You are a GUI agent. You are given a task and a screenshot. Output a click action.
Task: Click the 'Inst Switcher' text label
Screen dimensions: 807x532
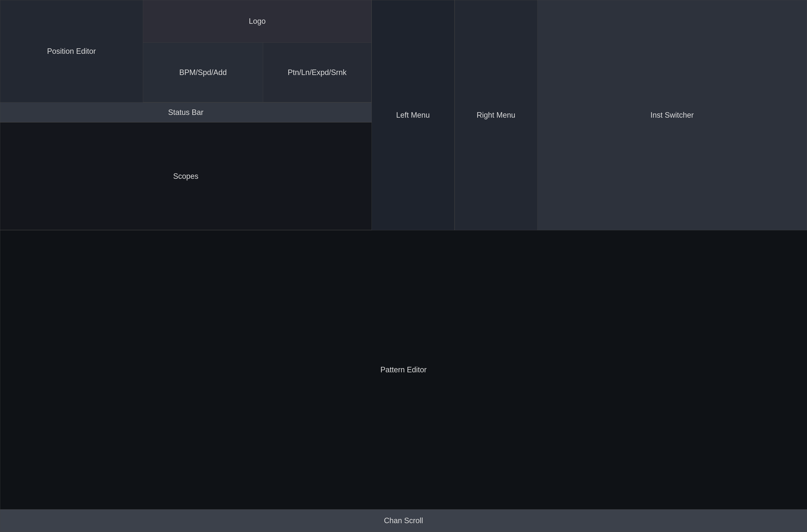coord(672,115)
